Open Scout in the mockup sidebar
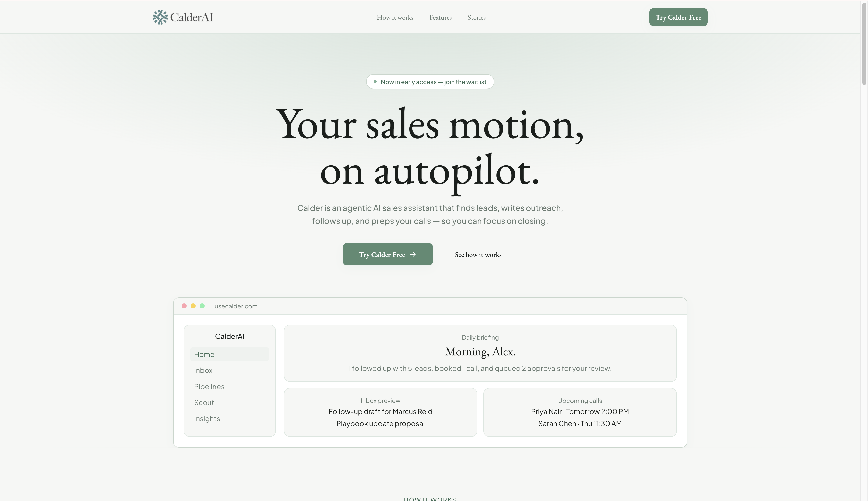 tap(229, 403)
